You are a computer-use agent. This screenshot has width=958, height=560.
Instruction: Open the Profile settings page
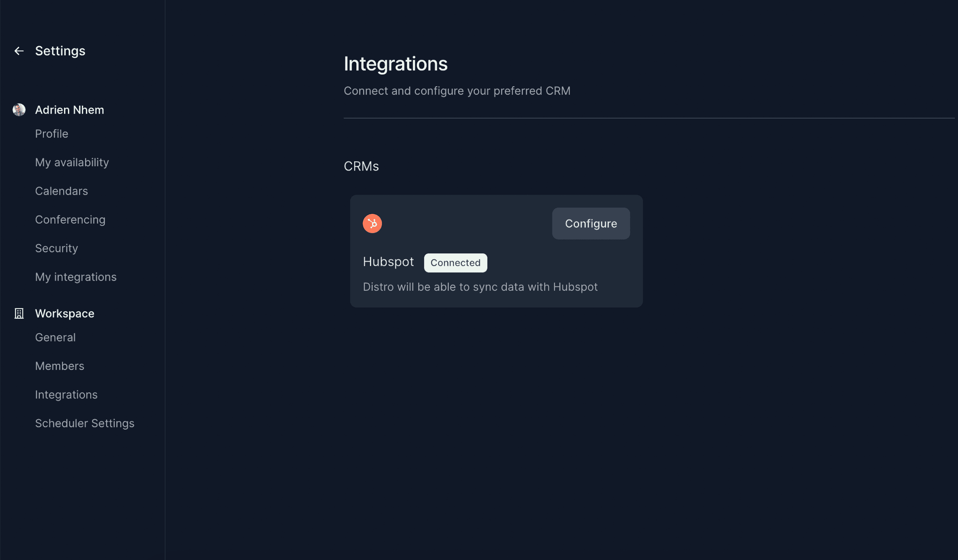click(52, 133)
